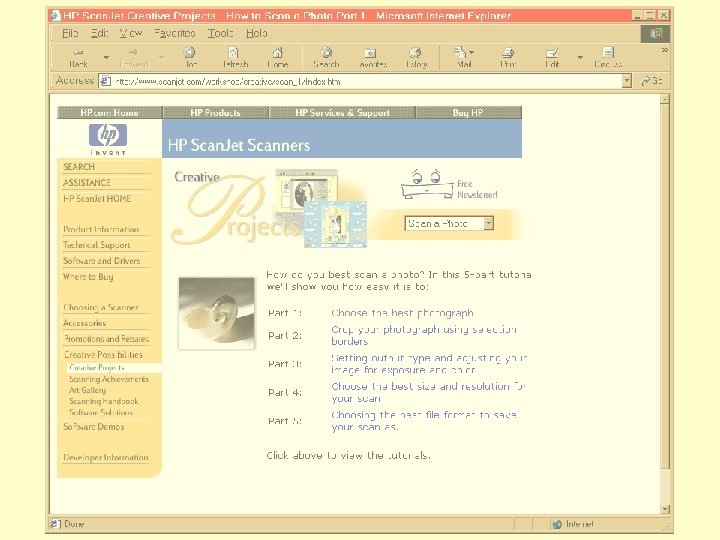Open the Favorites toolbar icon
This screenshot has width=720, height=540.
point(372,57)
